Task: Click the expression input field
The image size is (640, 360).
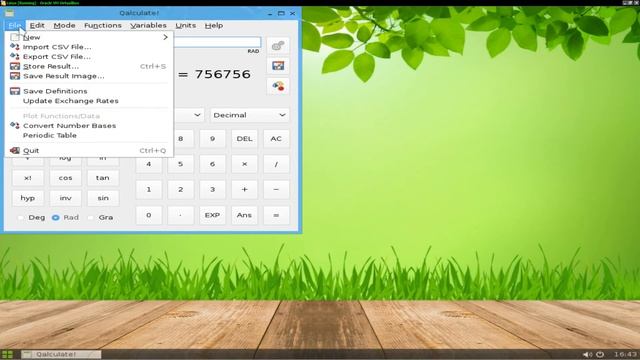Action: coord(218,42)
